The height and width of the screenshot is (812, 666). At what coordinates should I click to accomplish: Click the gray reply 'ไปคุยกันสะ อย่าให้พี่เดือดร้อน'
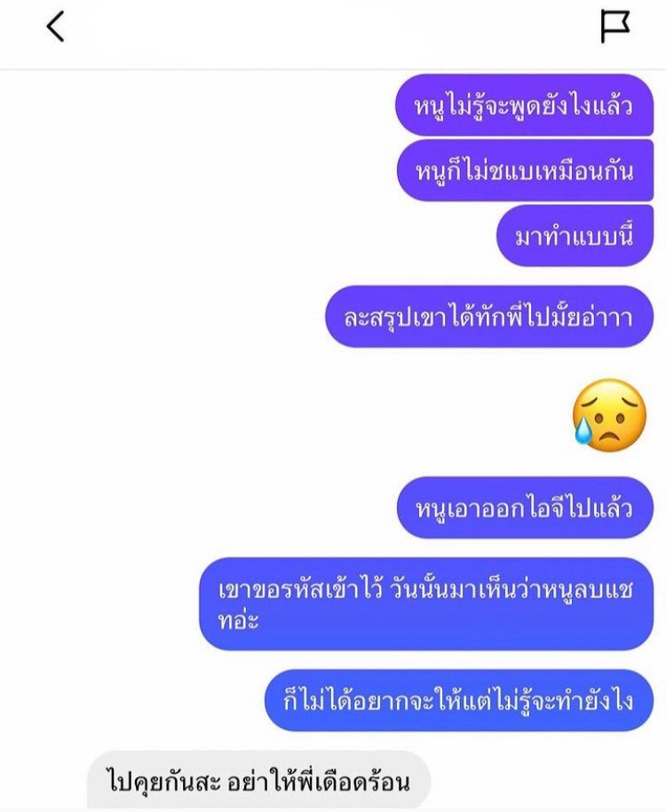(258, 781)
